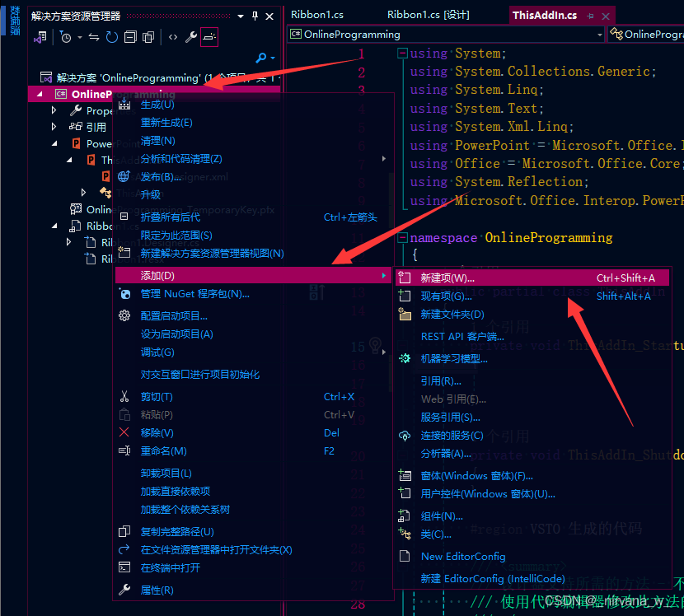Image resolution: width=684 pixels, height=616 pixels.
Task: Refresh the Solution Explorer
Action: tap(112, 38)
